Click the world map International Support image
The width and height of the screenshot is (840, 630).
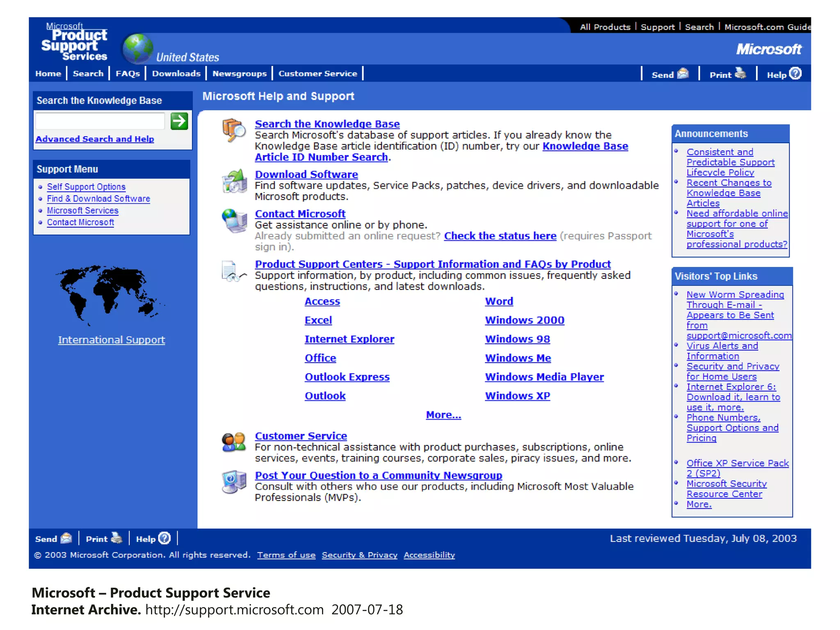coord(110,295)
